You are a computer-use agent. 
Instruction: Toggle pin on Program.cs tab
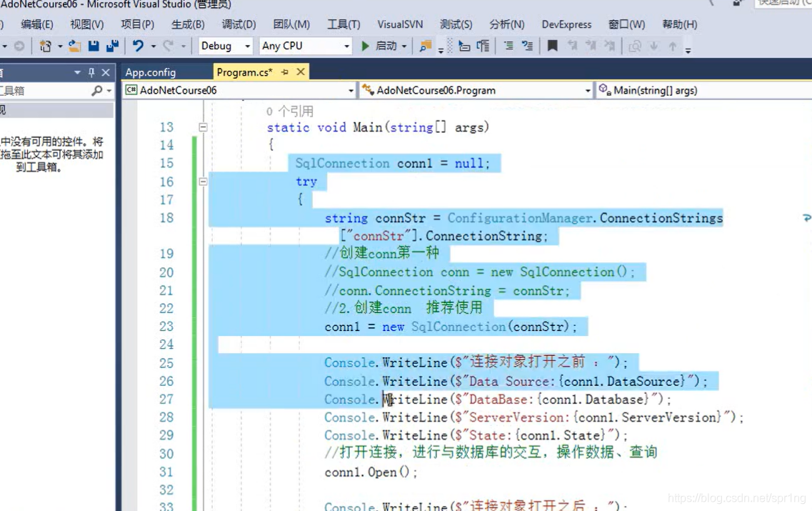pyautogui.click(x=285, y=72)
